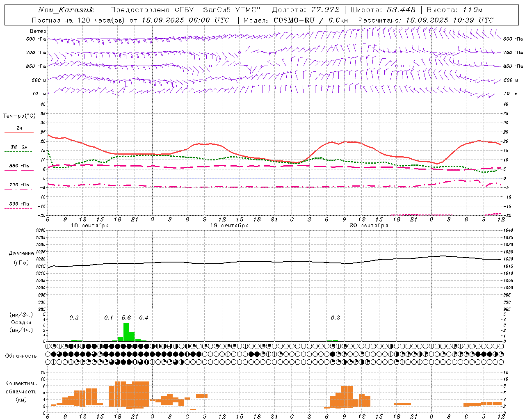Viewport: 525px width, 420px height.
Task: Click the 'Конвективн.' convective cloud label
Action: pyautogui.click(x=21, y=383)
